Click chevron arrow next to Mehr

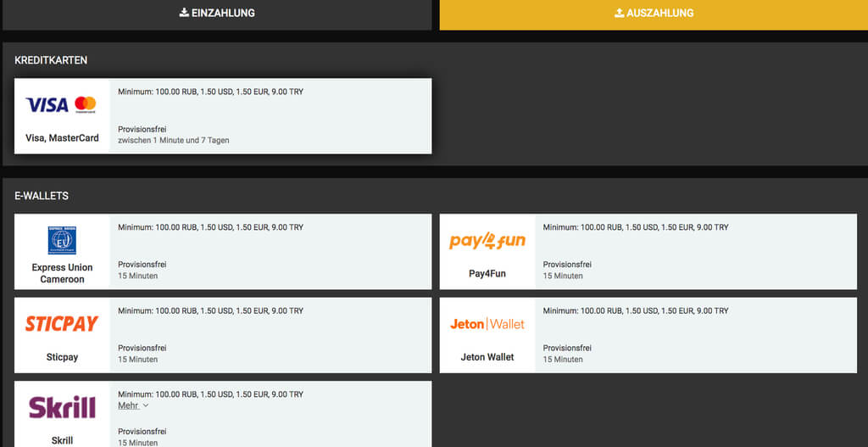click(146, 406)
